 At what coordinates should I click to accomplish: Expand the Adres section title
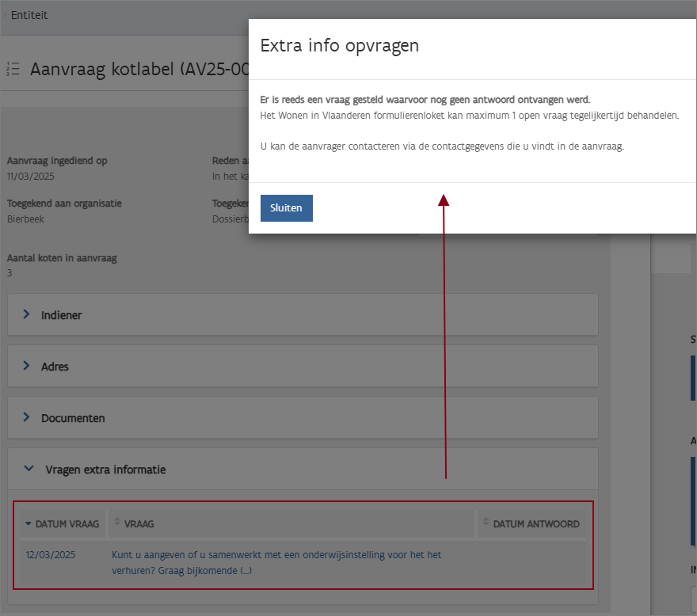tap(55, 367)
